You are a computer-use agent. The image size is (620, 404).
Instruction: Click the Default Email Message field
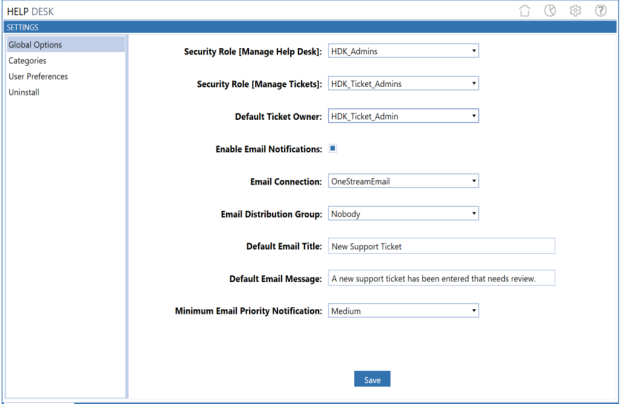(441, 278)
